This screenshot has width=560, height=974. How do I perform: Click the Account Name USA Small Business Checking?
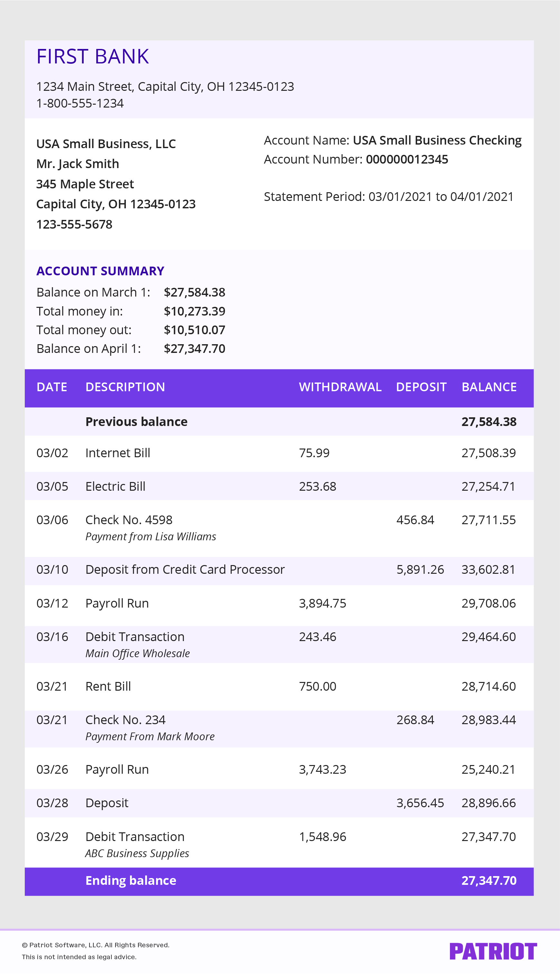[437, 140]
